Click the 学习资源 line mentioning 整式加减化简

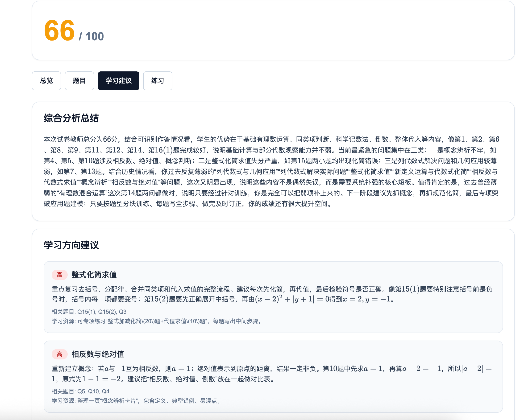click(157, 321)
